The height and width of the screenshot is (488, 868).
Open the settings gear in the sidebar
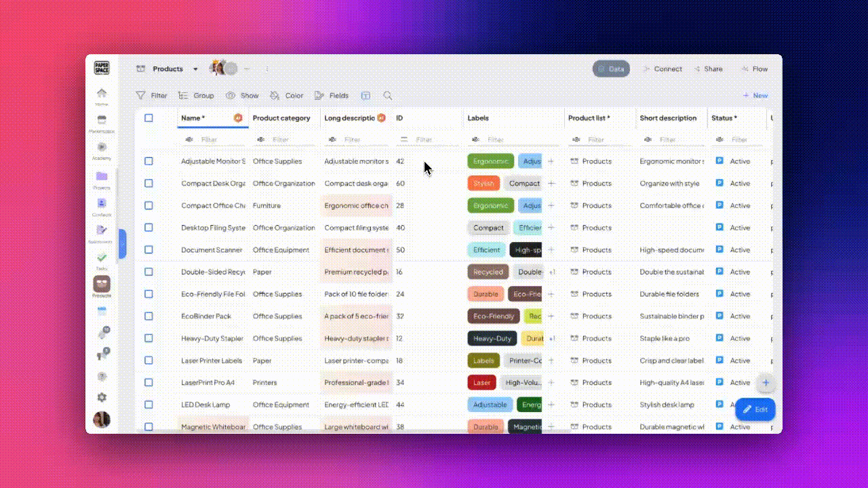(102, 397)
